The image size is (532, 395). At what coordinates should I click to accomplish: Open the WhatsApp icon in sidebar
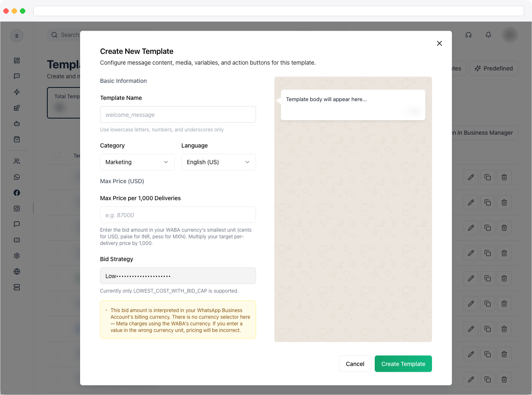point(17,177)
